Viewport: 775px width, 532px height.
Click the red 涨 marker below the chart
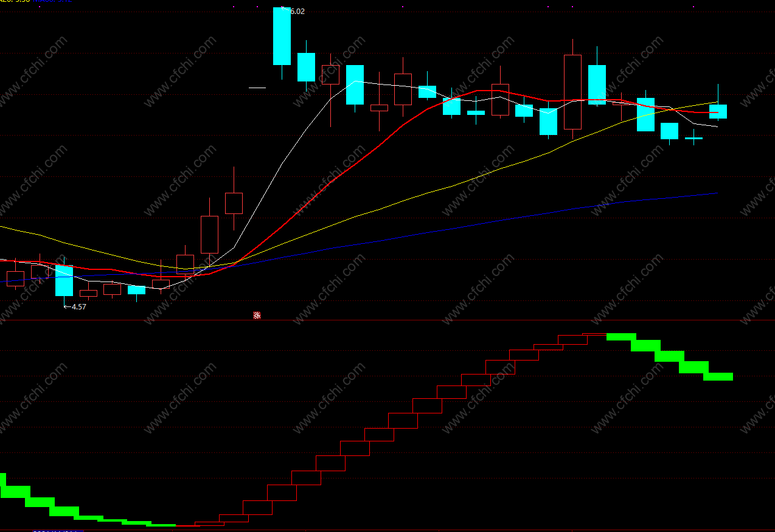coord(257,316)
